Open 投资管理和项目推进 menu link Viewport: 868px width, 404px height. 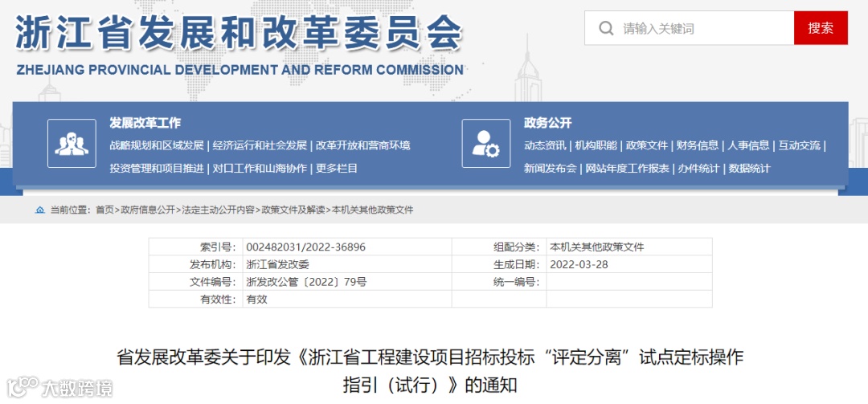click(x=157, y=168)
